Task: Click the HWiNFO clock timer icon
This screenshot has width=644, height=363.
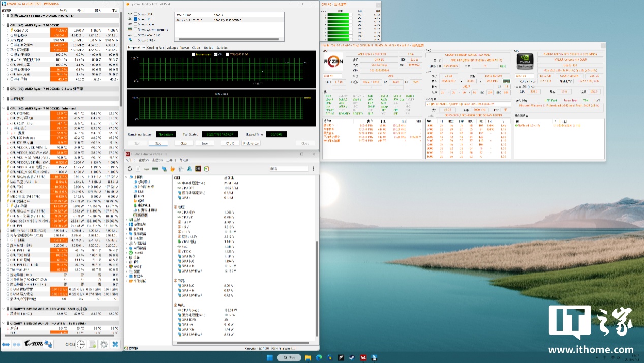Action: (x=81, y=344)
